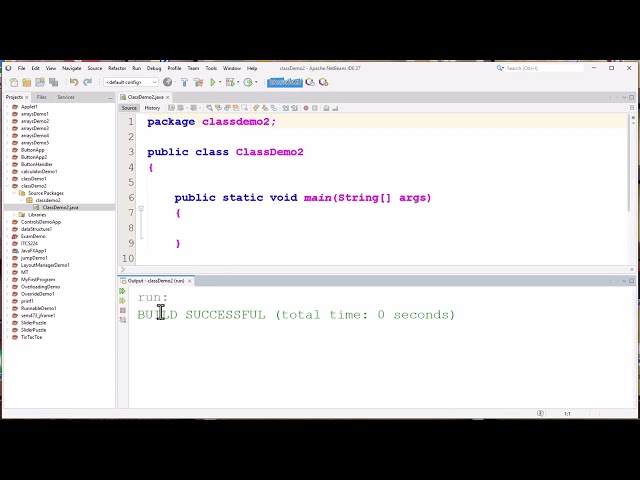
Task: Select the ControlsDemoApp project
Action: coord(41,222)
